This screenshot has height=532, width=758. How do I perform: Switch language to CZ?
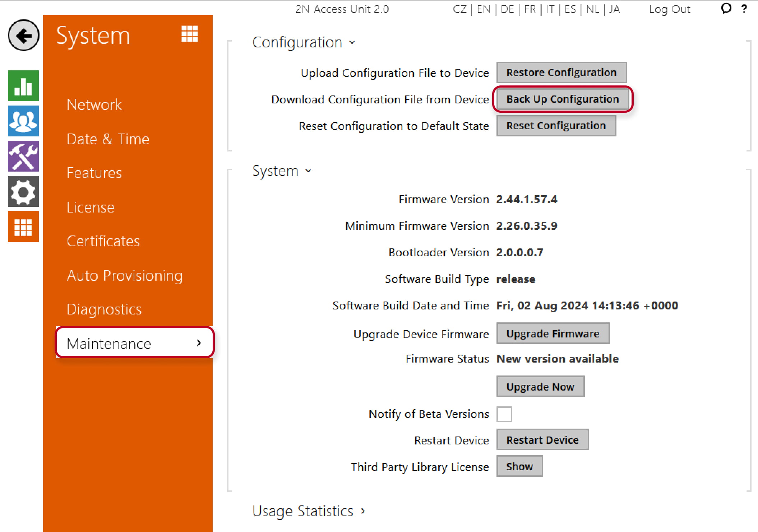coord(459,9)
